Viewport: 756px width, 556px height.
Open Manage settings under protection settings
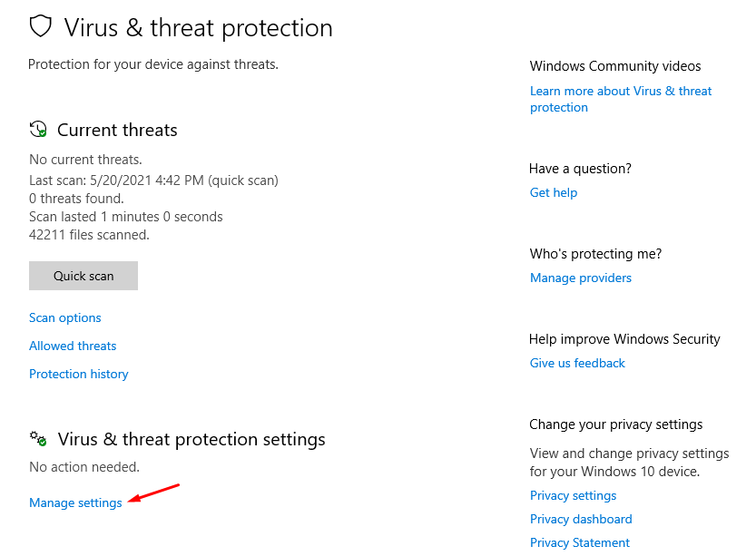tap(75, 502)
